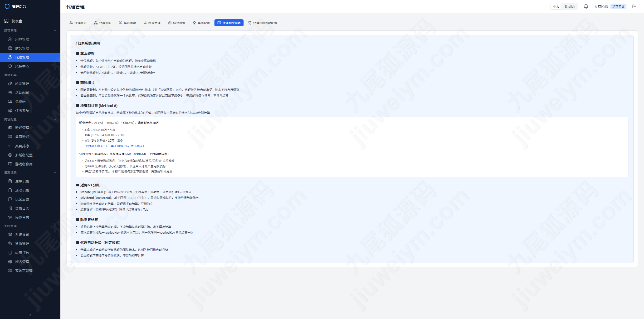
Task: Click the 运营专员 role badge
Action: click(x=618, y=6)
